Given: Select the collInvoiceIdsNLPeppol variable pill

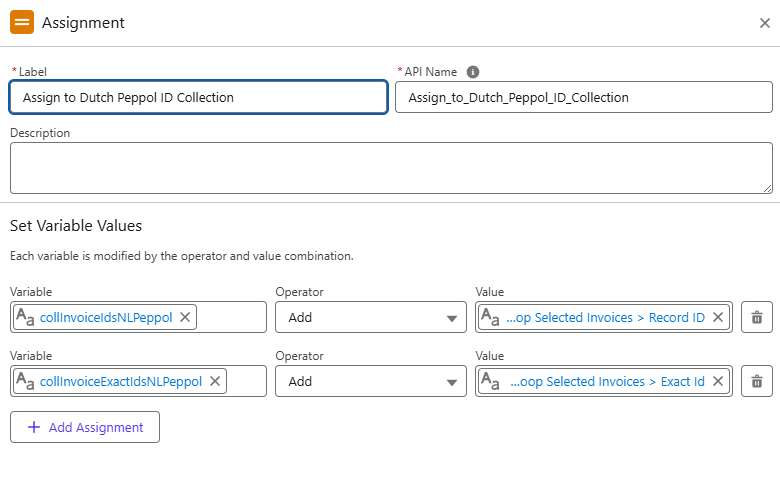Looking at the screenshot, I should click(x=105, y=317).
